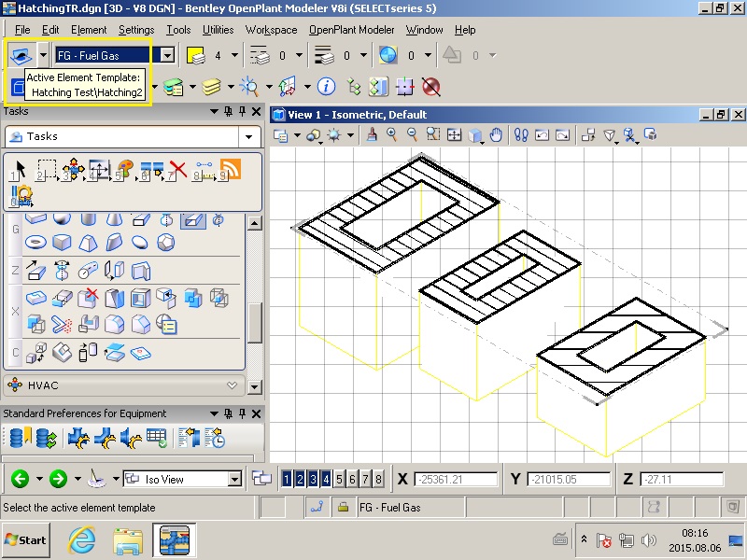
Task: Zoom In on View 1
Action: [392, 135]
